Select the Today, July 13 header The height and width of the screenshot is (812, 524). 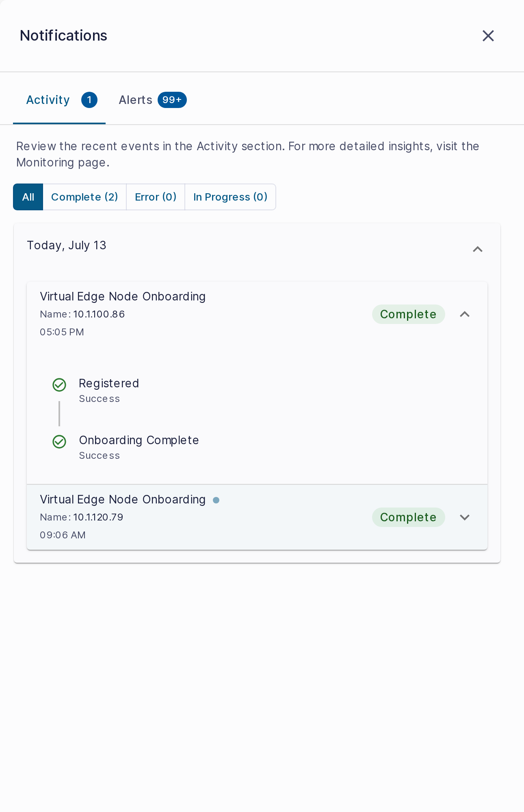tap(67, 245)
